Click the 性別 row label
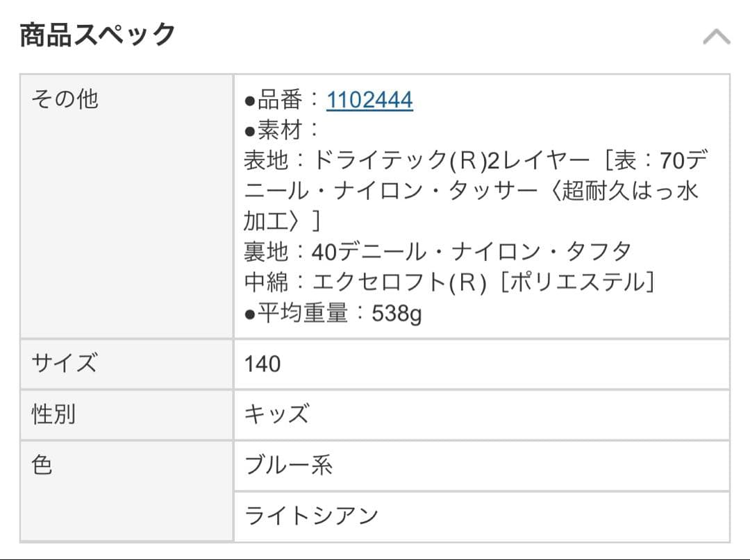This screenshot has width=750, height=560. [x=53, y=414]
